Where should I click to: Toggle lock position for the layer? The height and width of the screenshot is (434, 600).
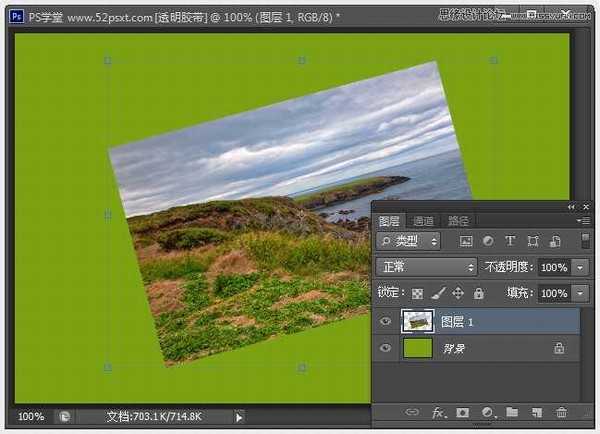click(x=458, y=294)
